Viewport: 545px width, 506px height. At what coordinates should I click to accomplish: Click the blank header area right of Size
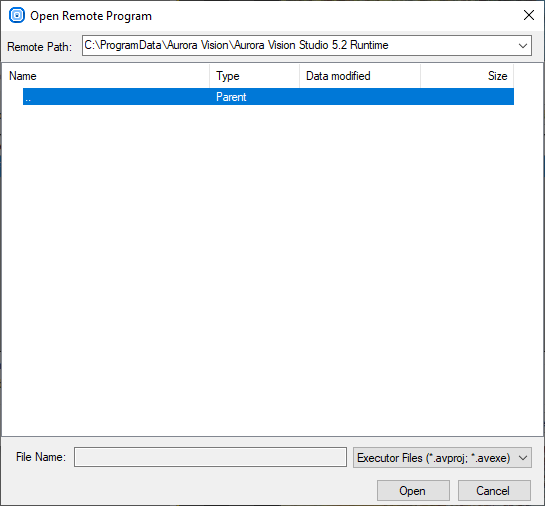point(528,76)
